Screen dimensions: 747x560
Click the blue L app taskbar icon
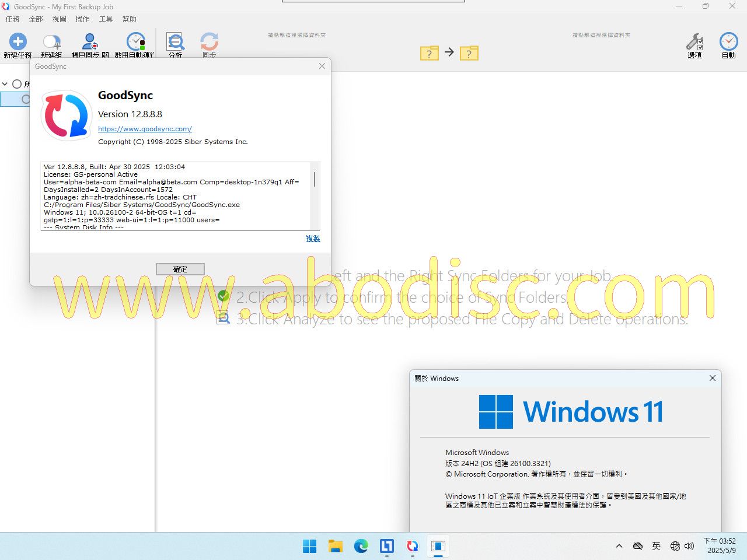click(387, 546)
